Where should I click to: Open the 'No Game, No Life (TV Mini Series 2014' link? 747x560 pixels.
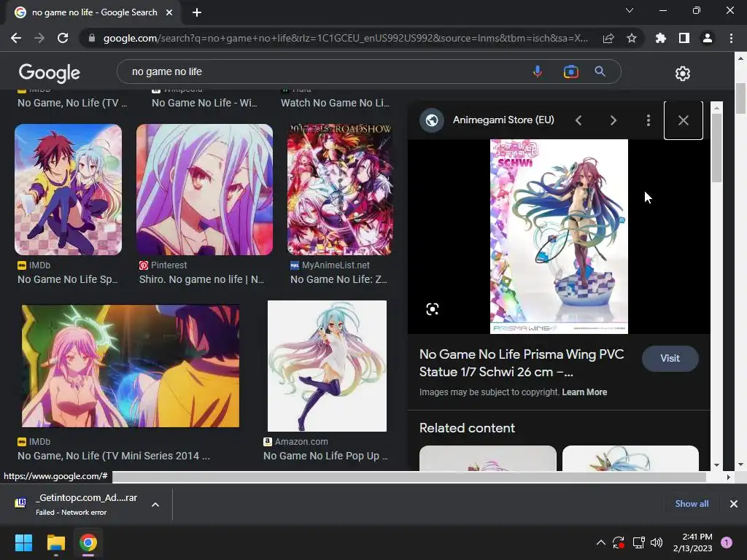(113, 456)
